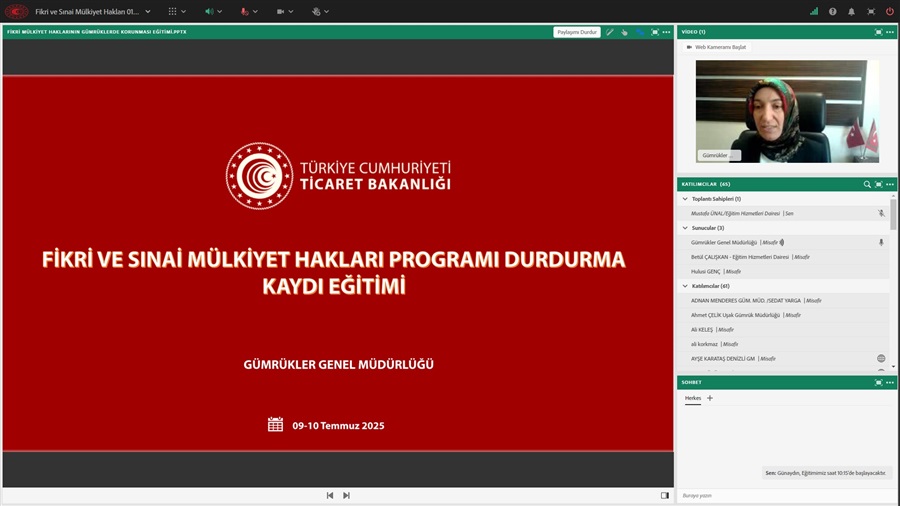Open the help question mark icon
This screenshot has height=506, width=900.
point(832,11)
